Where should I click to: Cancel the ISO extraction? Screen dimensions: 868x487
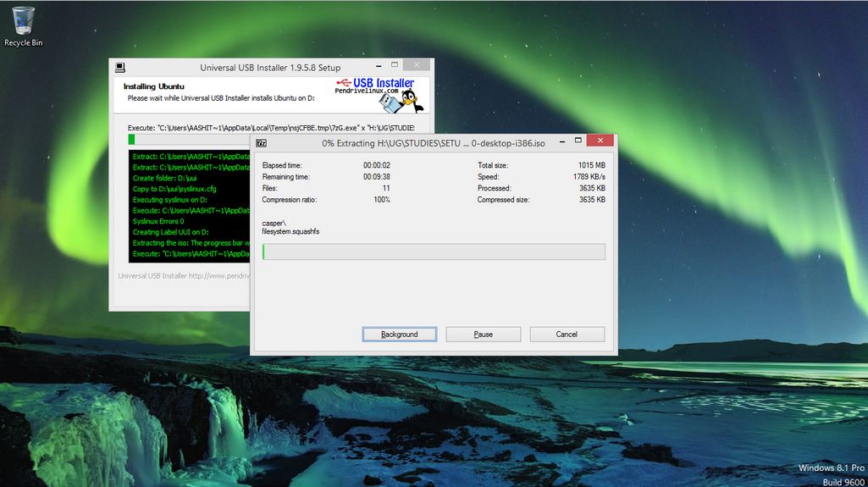[x=567, y=335]
